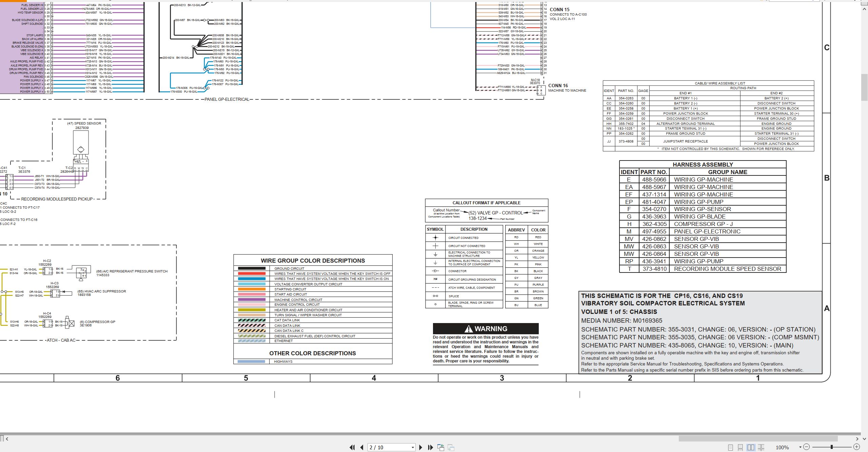This screenshot has width=868, height=452.
Task: Click the purple MACHINE CONTROL CIRCUIT swatch
Action: [252, 300]
